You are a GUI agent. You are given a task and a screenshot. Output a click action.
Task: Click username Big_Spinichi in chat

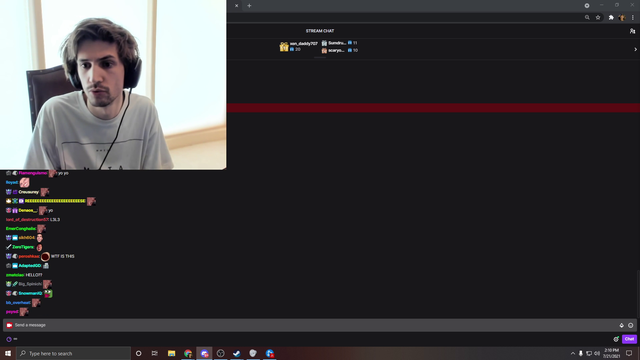click(x=30, y=284)
